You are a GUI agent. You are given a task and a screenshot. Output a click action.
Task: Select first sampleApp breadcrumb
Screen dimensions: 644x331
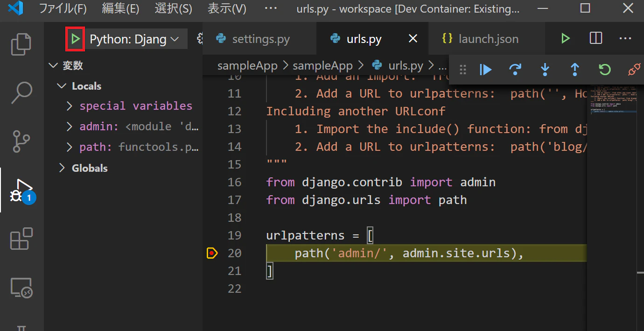click(x=247, y=66)
